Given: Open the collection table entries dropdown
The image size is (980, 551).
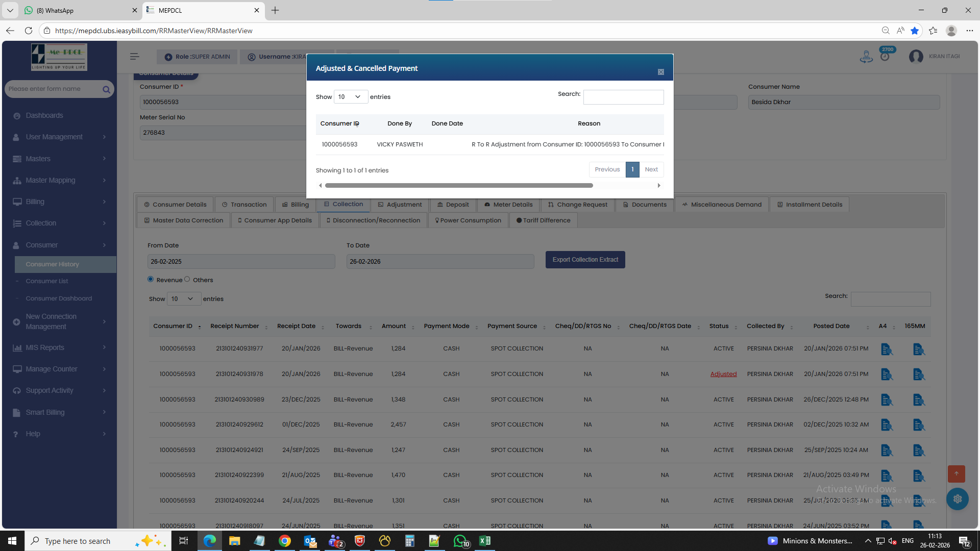Looking at the screenshot, I should pos(183,299).
